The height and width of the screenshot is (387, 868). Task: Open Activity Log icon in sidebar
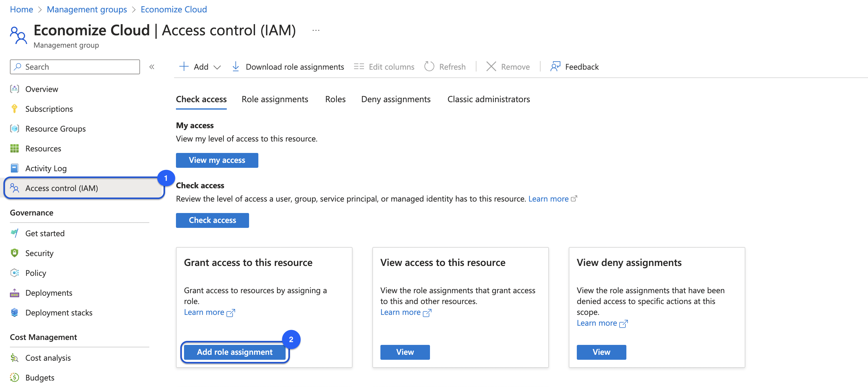14,168
